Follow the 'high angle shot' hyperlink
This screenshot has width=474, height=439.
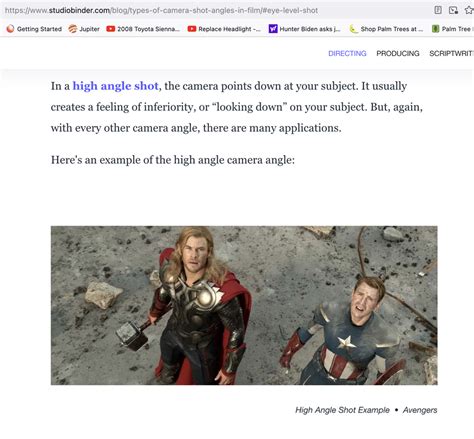[115, 86]
